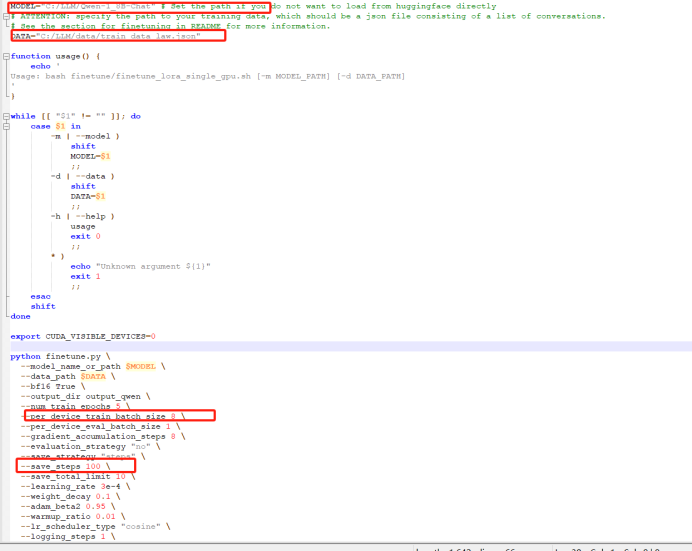Click the 'usage' call under --help
The image size is (692, 551).
pyautogui.click(x=83, y=227)
